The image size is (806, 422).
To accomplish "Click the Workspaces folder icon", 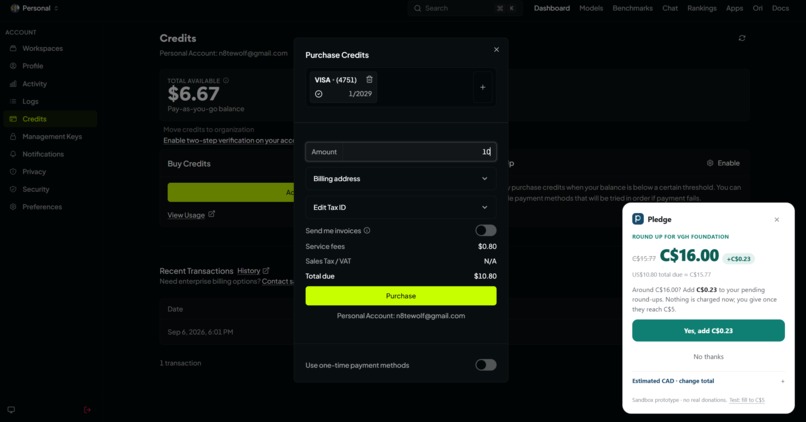I will coord(13,48).
